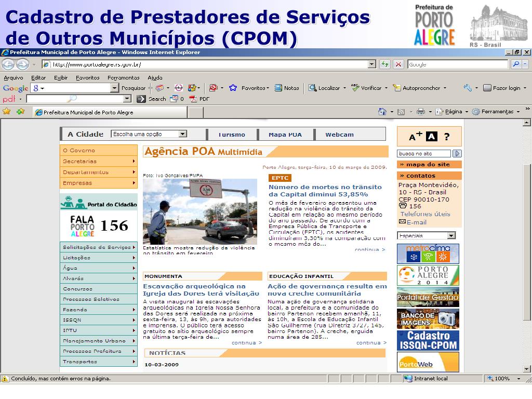Expand the Secretarias submenu
This screenshot has height=399, width=532.
click(134, 161)
